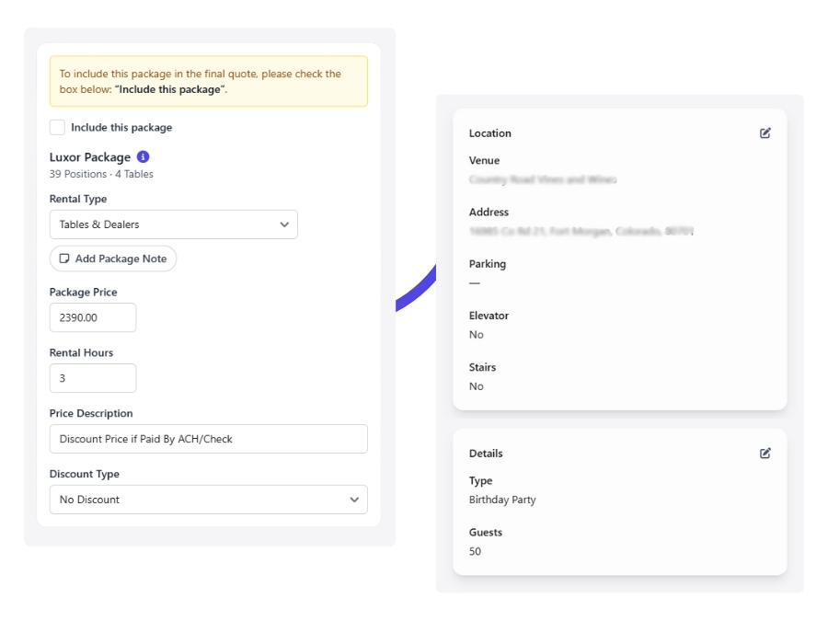The image size is (828, 644).
Task: Expand the Rental Type dropdown
Action: pyautogui.click(x=173, y=224)
